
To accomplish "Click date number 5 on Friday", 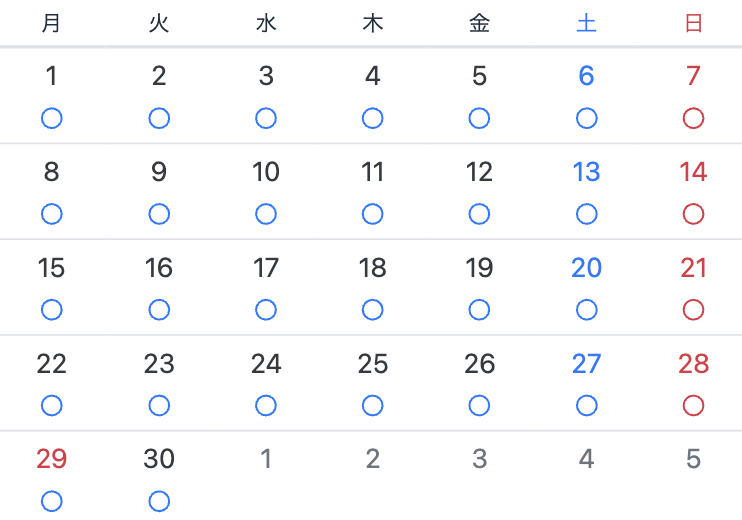I will (x=480, y=76).
